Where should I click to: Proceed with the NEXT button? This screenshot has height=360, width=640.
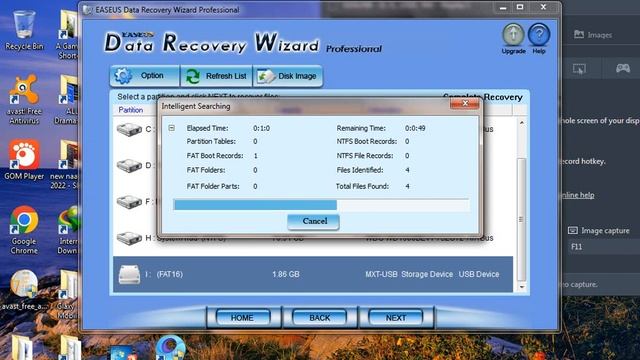coord(396,318)
